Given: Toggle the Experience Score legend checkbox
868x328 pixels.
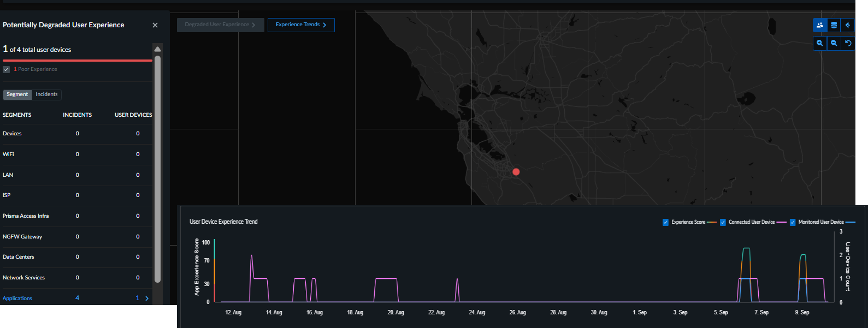Looking at the screenshot, I should tap(665, 222).
